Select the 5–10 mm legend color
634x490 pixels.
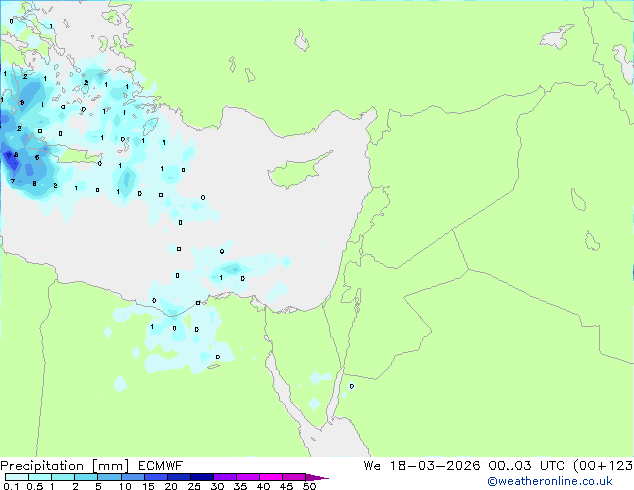[x=109, y=477]
